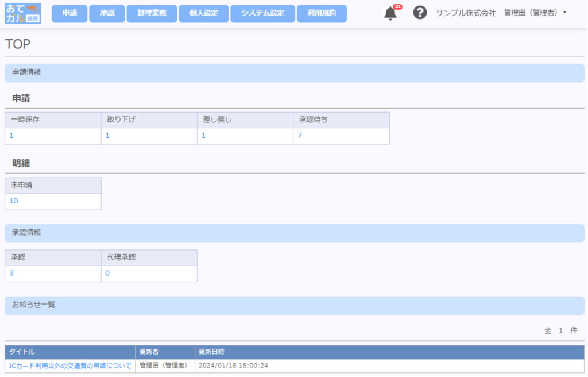Viewport: 588px width, 377px height.
Task: Open the notification bell icon
Action: tap(390, 13)
